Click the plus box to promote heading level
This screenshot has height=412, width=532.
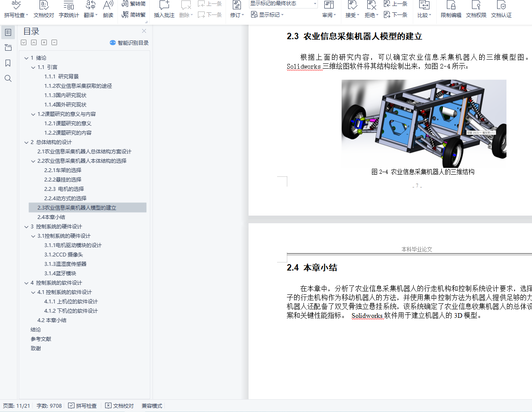(x=44, y=43)
